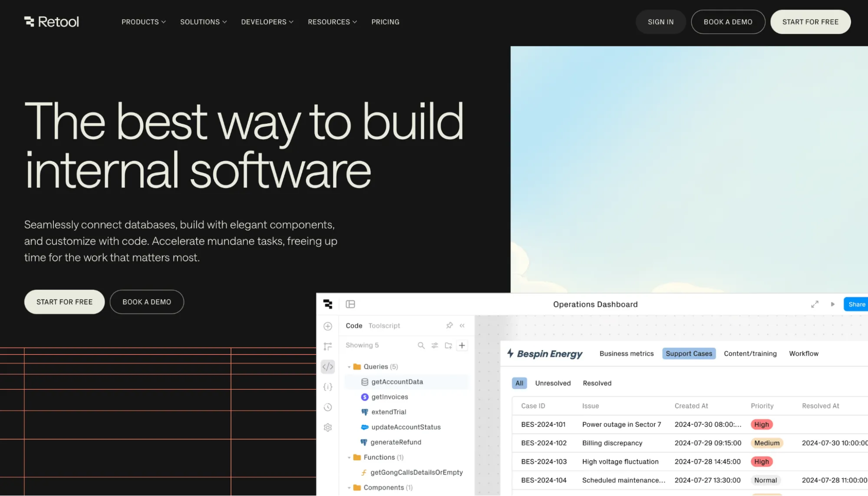Viewport: 868px width, 496px height.
Task: Collapse the Queries folder
Action: [349, 367]
